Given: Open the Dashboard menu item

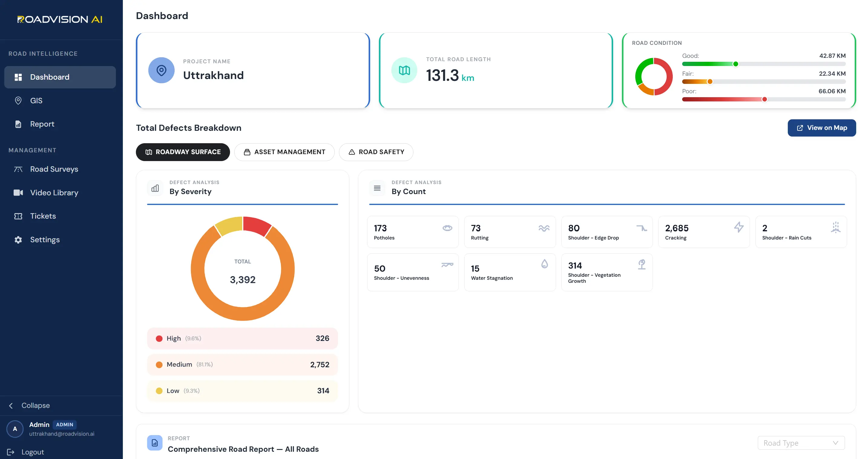Looking at the screenshot, I should [x=60, y=77].
